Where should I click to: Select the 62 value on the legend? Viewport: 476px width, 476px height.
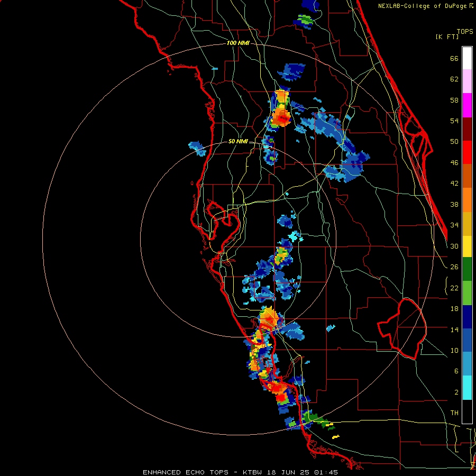(x=454, y=79)
